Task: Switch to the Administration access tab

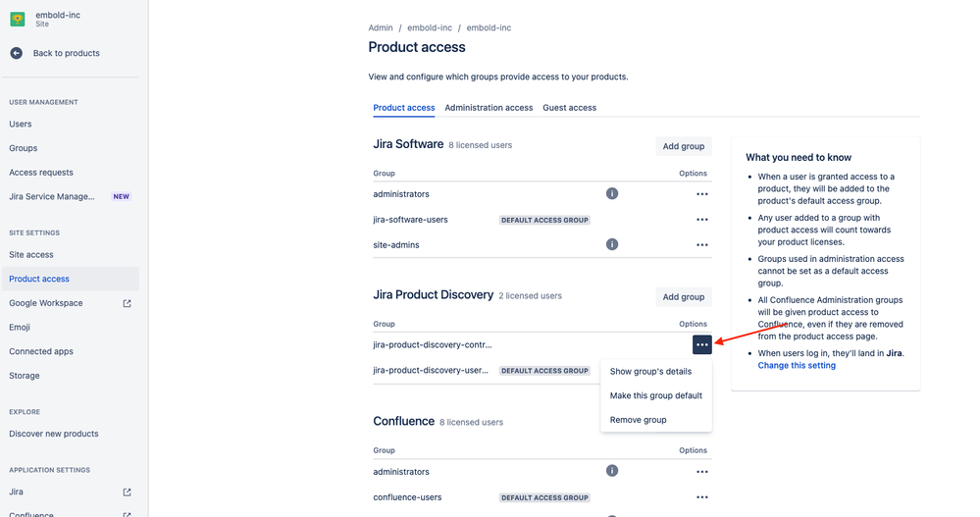Action: [489, 108]
